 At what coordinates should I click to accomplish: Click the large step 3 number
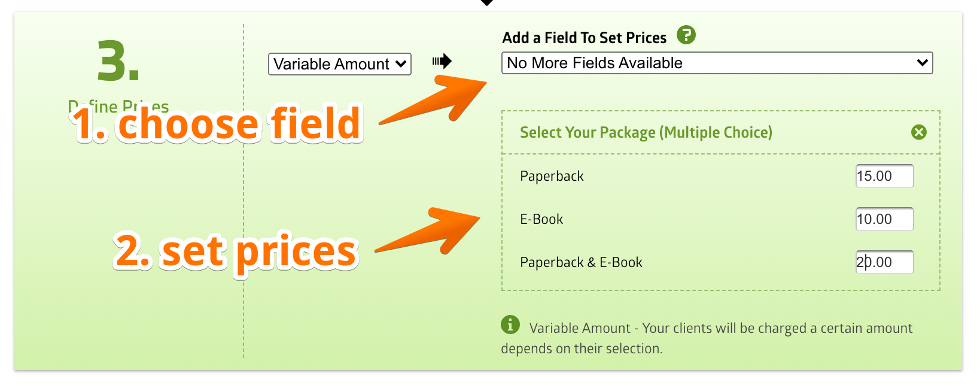[x=118, y=61]
